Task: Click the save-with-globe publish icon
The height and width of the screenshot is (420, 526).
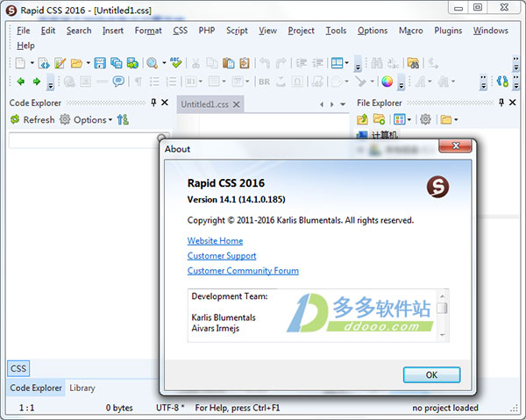Action: tap(132, 63)
